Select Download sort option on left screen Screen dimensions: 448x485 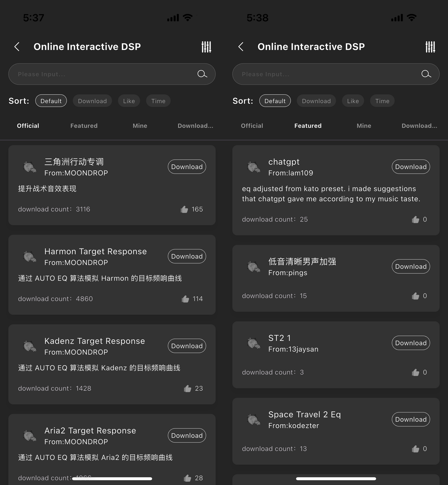tap(92, 101)
